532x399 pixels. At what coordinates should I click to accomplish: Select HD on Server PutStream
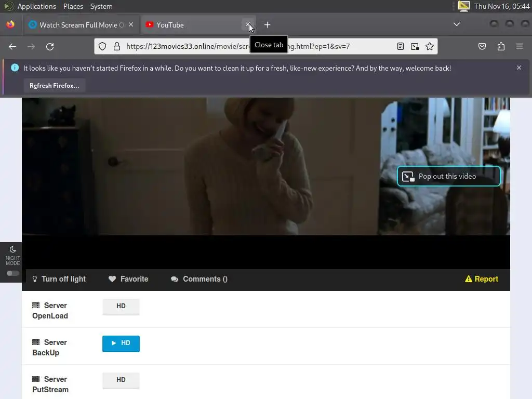(121, 380)
